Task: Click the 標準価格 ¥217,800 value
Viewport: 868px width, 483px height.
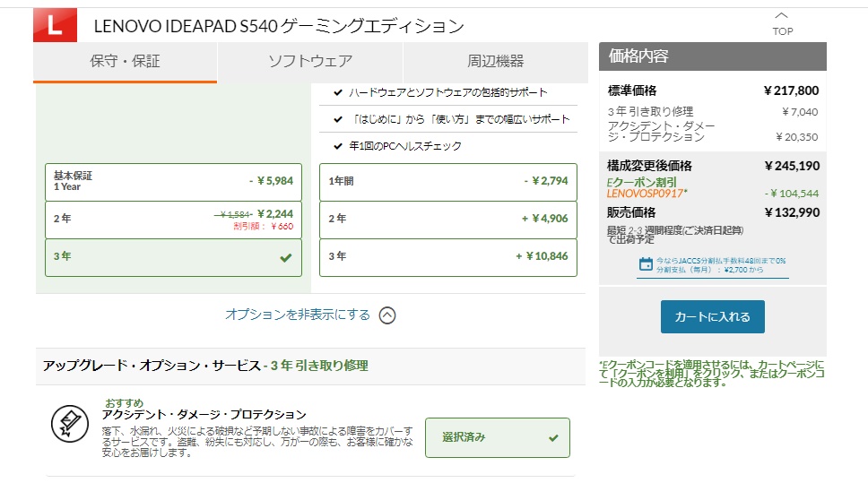Action: coord(791,91)
